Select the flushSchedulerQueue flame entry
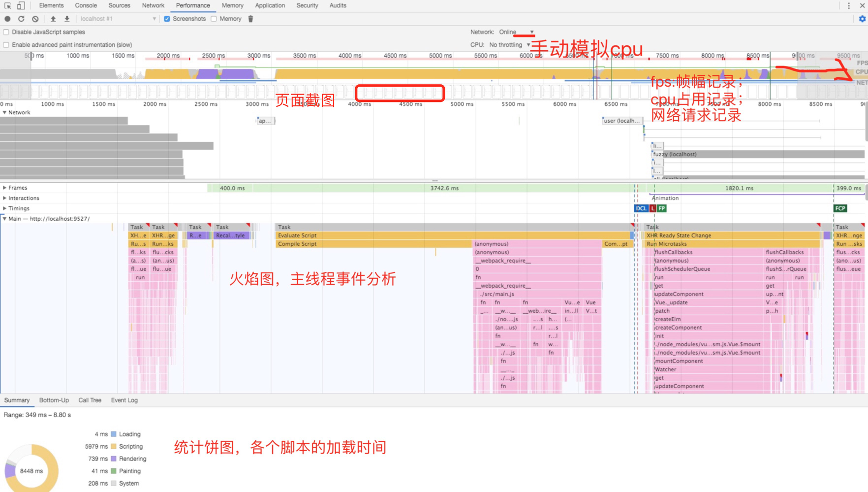Screen dimensions: 868x492 [709, 269]
